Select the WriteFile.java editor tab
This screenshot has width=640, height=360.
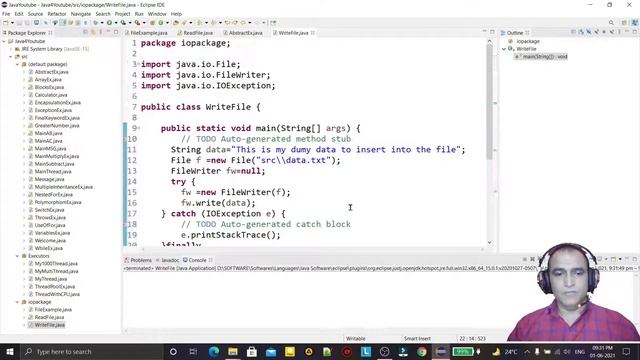point(293,33)
